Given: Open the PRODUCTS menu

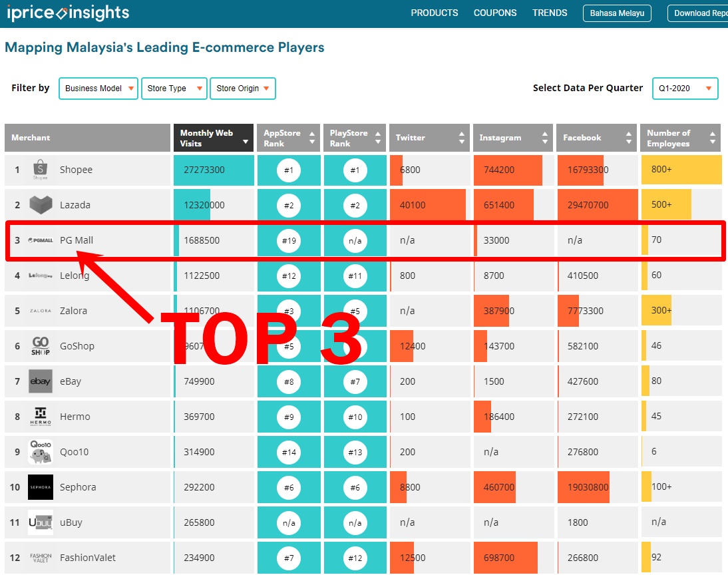Looking at the screenshot, I should (435, 13).
